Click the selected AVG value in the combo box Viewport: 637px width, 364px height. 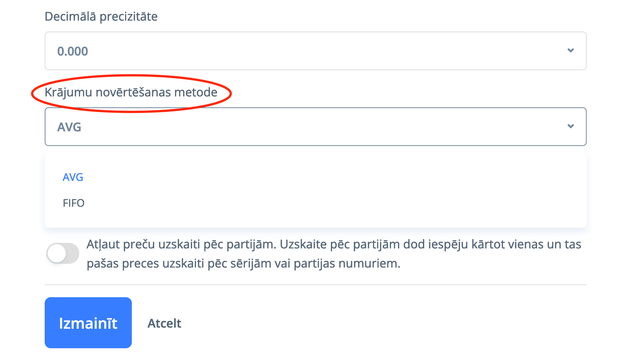pos(69,127)
